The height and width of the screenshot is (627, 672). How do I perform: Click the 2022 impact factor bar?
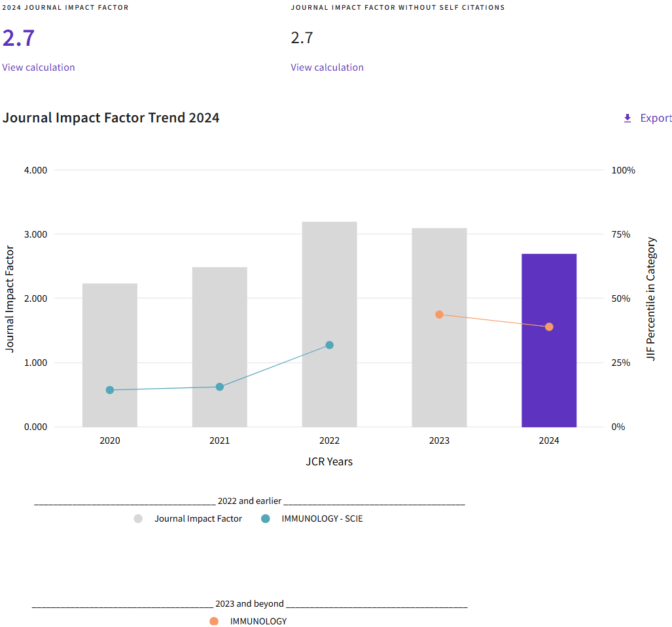[329, 275]
